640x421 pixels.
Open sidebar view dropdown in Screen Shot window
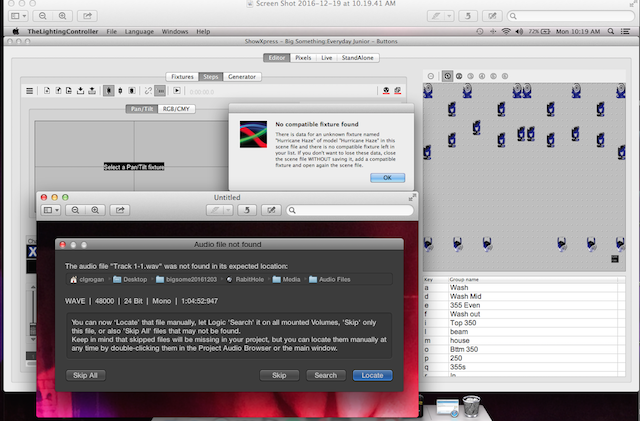tap(18, 16)
